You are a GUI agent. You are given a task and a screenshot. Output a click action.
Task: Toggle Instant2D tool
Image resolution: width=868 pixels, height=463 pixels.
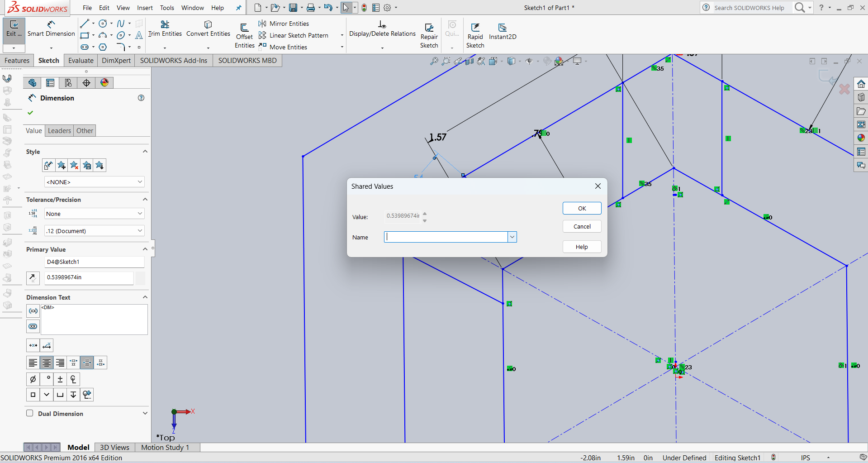[503, 31]
